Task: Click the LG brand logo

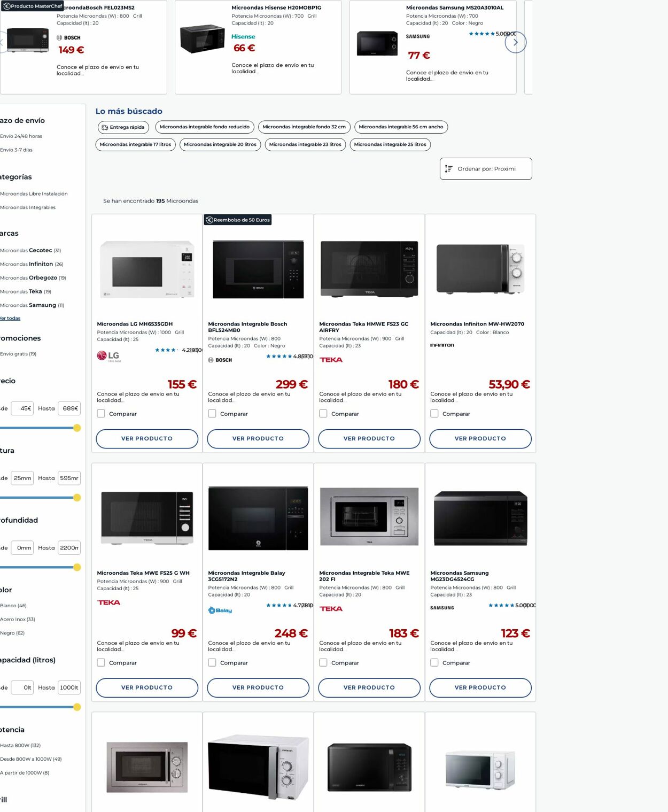Action: (x=108, y=356)
